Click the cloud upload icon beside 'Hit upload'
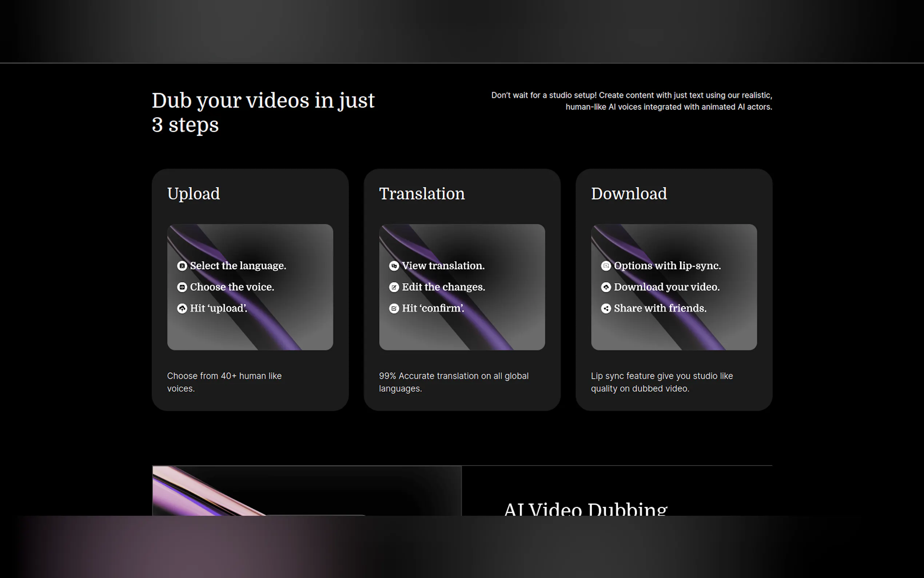Image resolution: width=924 pixels, height=578 pixels. point(182,309)
